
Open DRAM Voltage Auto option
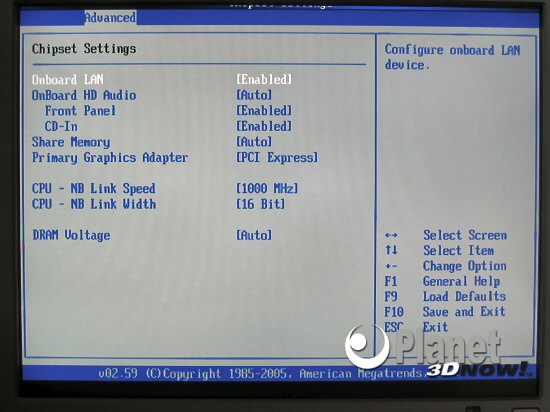[254, 235]
